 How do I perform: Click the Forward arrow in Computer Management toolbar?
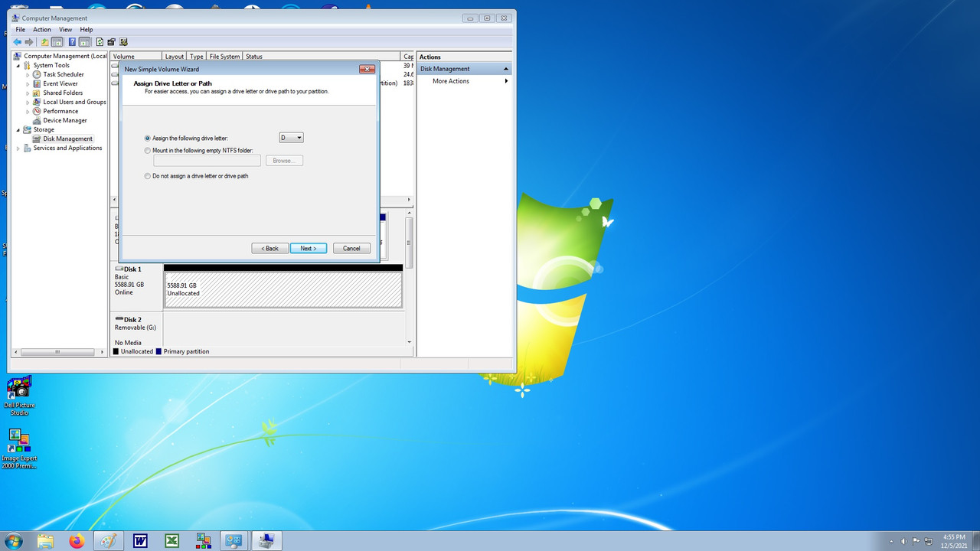click(x=29, y=42)
